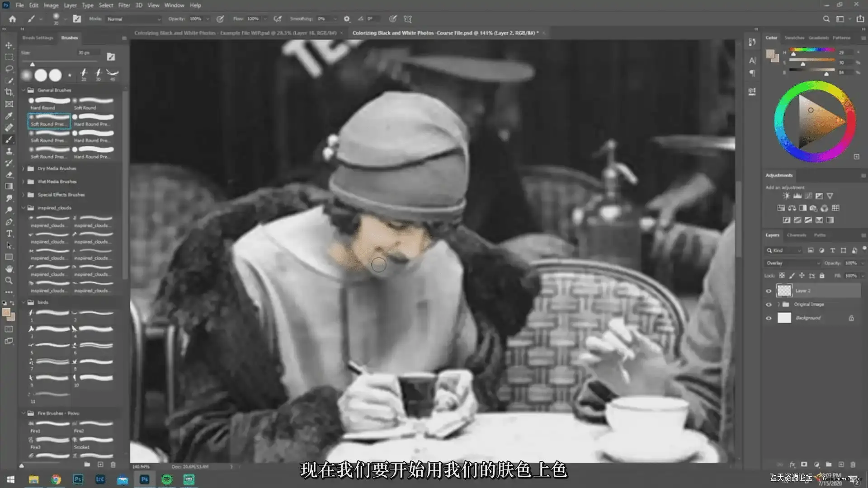Select the Eyedropper tool
The width and height of the screenshot is (868, 488).
(x=9, y=116)
